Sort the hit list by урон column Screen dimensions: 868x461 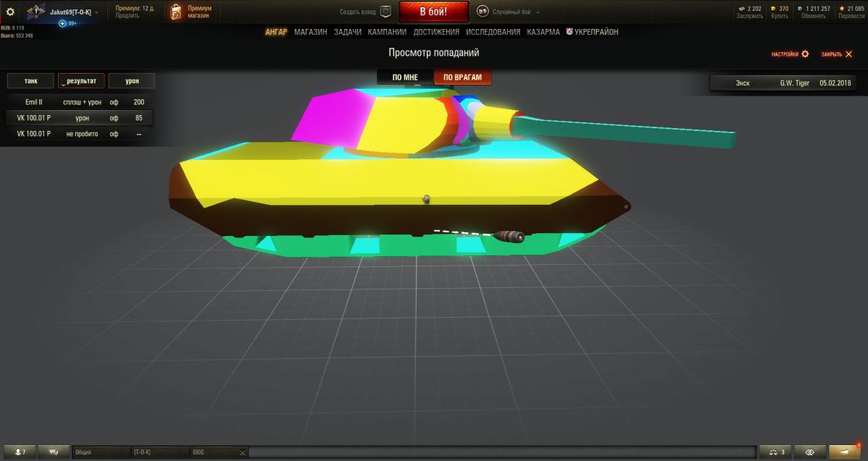click(x=132, y=81)
